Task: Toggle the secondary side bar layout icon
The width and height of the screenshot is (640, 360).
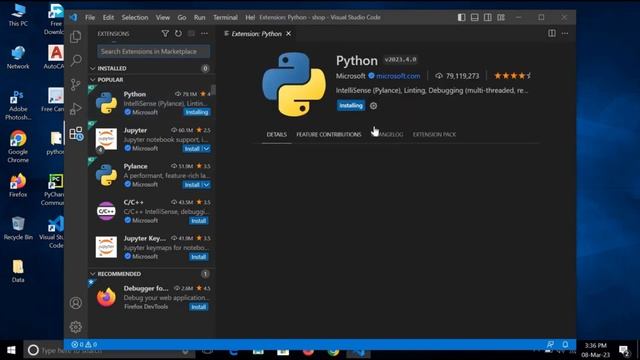Action: pos(488,17)
